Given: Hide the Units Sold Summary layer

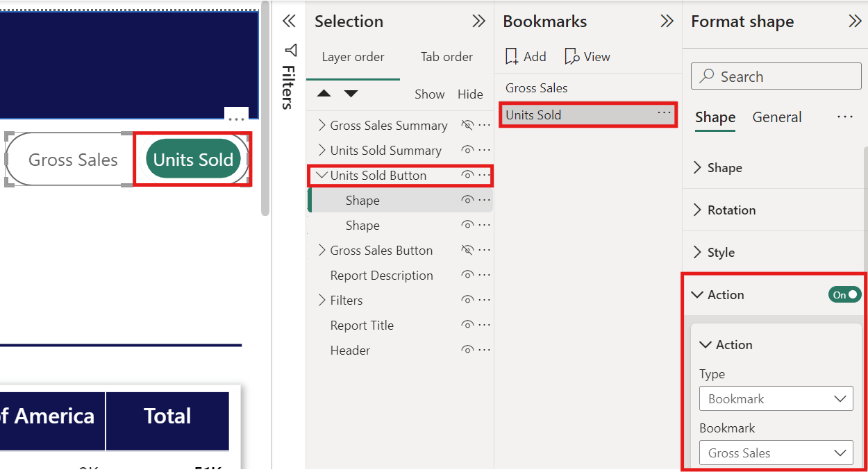Looking at the screenshot, I should (x=467, y=151).
